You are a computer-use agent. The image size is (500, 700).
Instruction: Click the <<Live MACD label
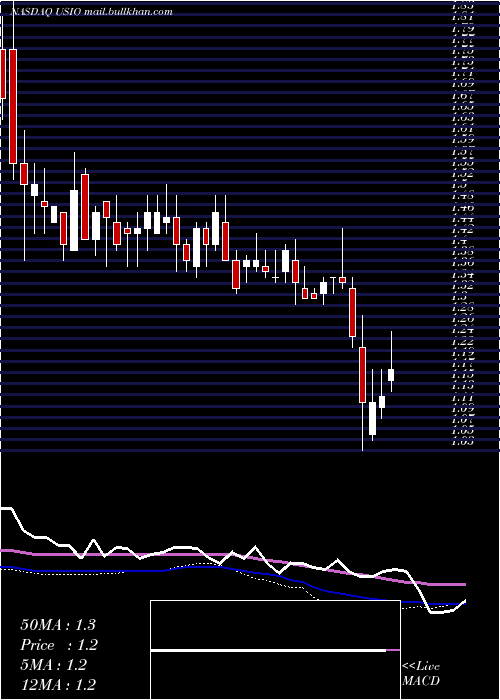pyautogui.click(x=421, y=674)
